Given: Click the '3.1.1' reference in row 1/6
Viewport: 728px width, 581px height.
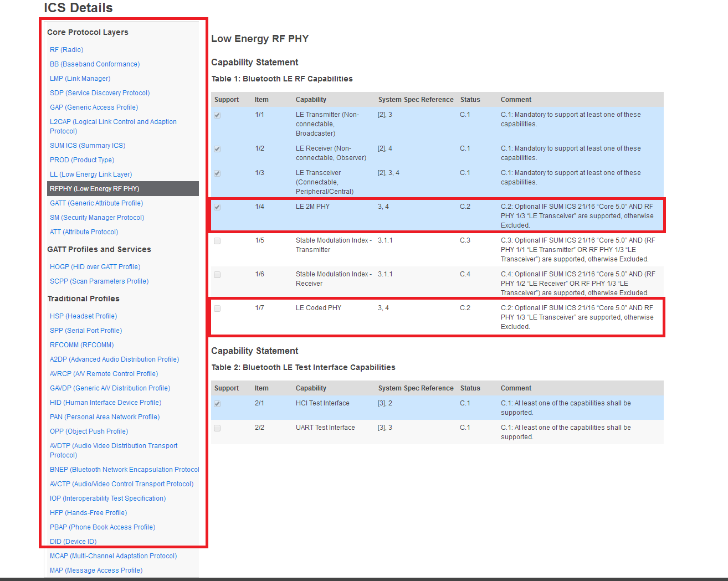Looking at the screenshot, I should tap(385, 274).
